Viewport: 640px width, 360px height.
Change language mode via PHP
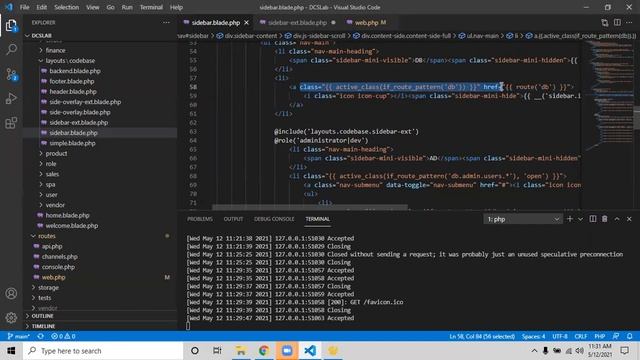(x=599, y=336)
